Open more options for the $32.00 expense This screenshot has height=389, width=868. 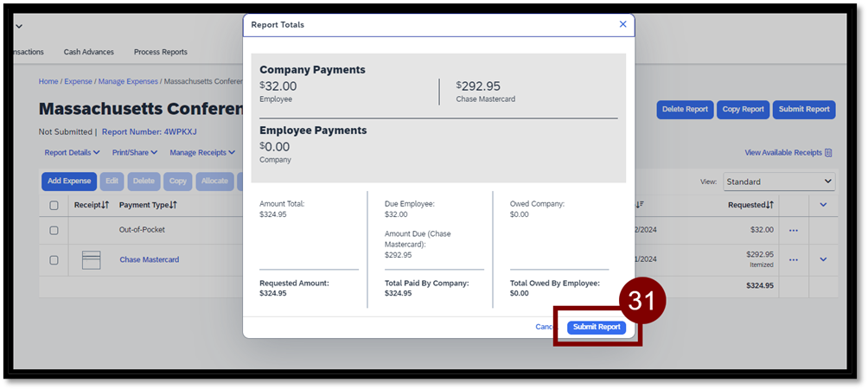tap(793, 230)
